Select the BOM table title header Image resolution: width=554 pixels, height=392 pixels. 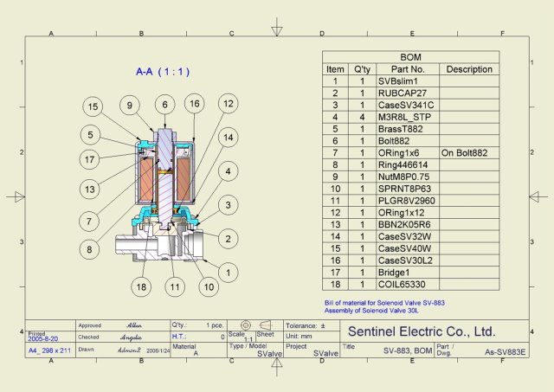click(x=410, y=57)
